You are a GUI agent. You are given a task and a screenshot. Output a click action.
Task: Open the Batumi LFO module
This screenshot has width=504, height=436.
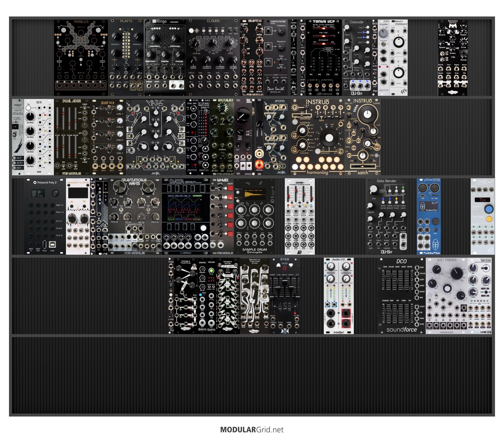300,217
